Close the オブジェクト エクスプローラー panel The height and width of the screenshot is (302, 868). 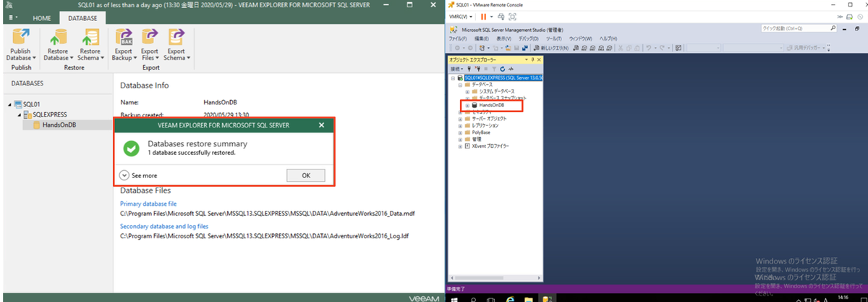[x=540, y=59]
